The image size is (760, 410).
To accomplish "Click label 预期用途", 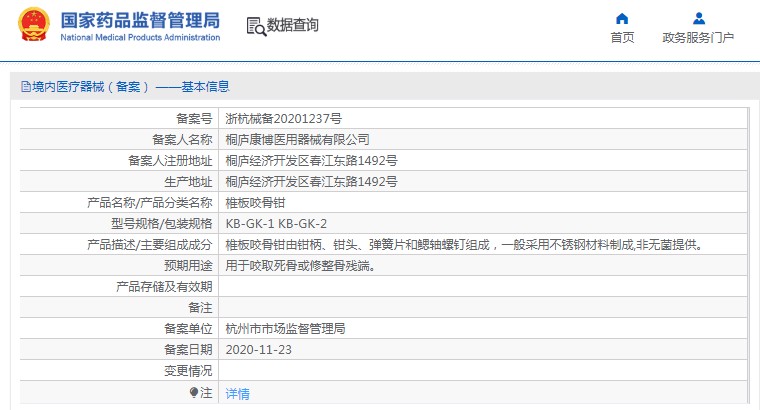I will [188, 266].
